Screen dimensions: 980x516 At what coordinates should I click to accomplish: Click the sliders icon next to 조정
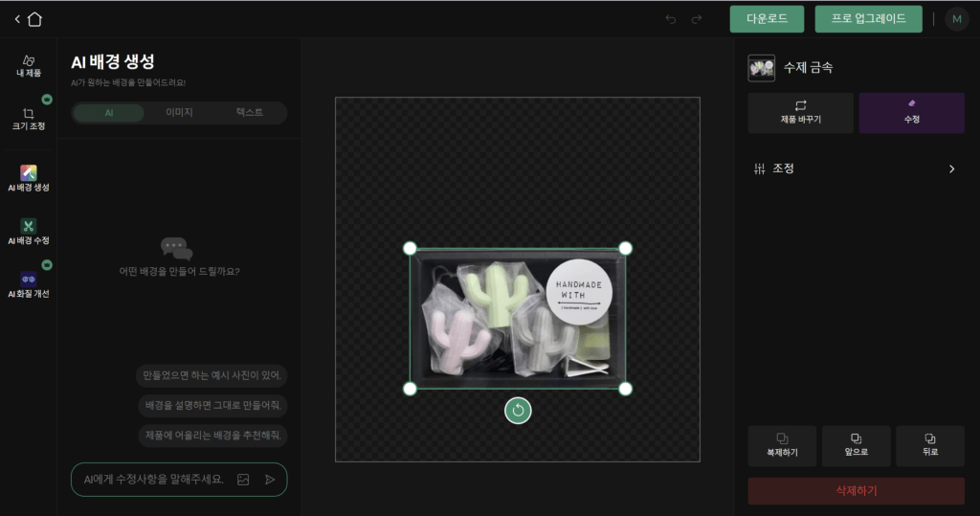759,168
